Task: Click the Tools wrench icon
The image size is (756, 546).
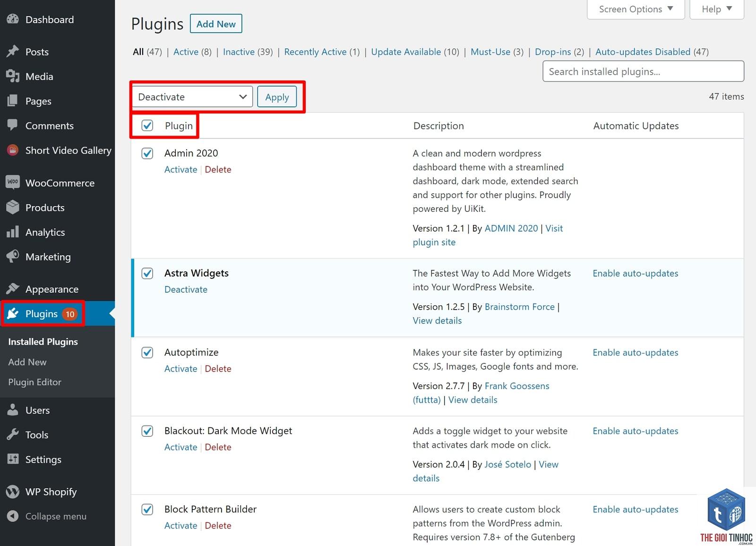Action: tap(13, 434)
